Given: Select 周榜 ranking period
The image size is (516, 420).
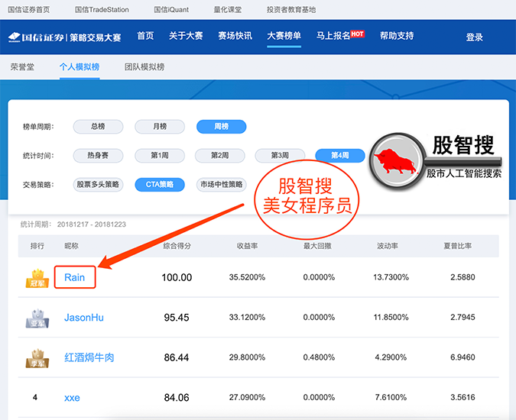Looking at the screenshot, I should [221, 127].
